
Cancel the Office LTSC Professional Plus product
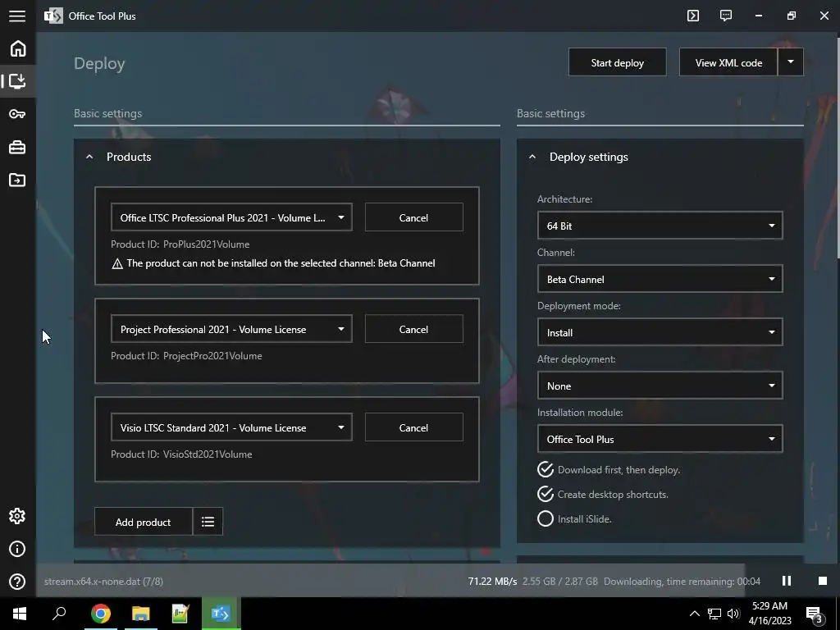point(413,217)
